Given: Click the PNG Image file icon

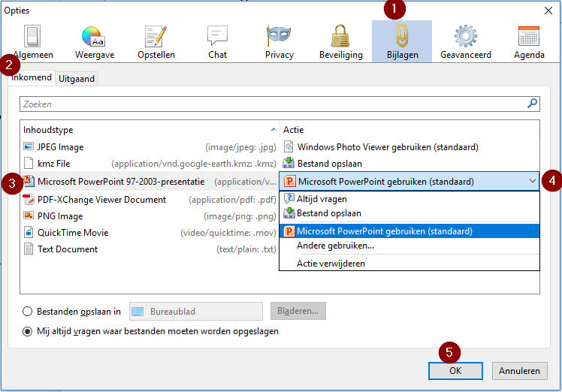Looking at the screenshot, I should [29, 216].
